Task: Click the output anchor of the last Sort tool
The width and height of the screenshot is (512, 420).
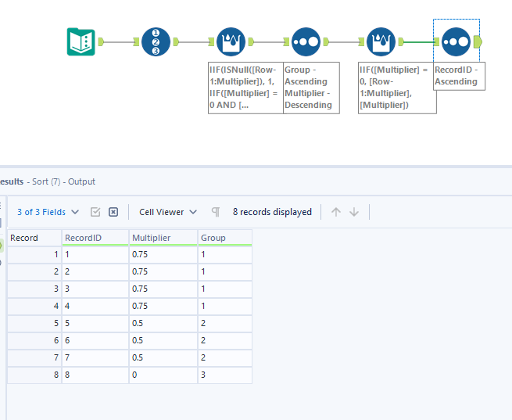Action: coord(478,41)
